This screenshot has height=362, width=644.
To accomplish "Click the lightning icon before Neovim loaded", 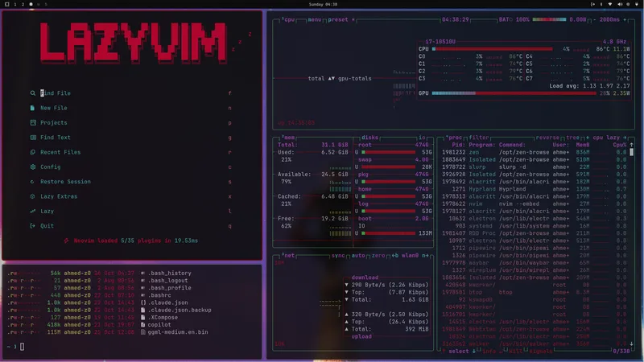I will (66, 241).
